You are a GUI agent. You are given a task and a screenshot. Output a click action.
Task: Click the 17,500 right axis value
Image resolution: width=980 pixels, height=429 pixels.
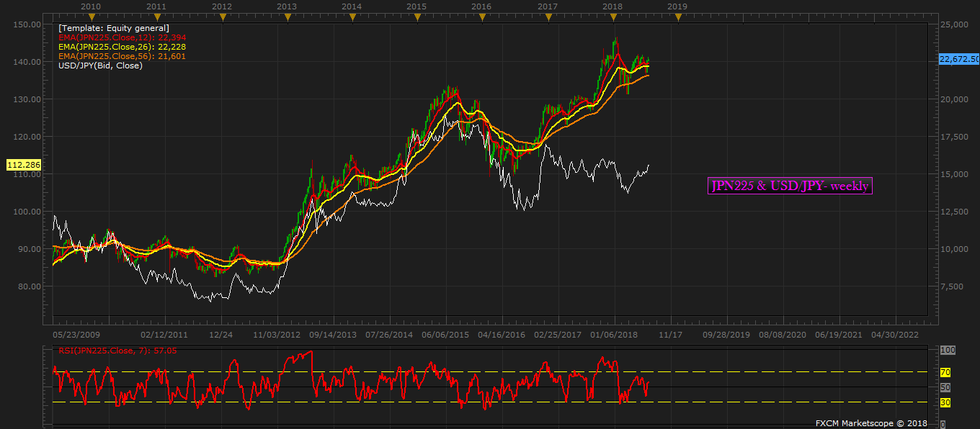(x=954, y=137)
